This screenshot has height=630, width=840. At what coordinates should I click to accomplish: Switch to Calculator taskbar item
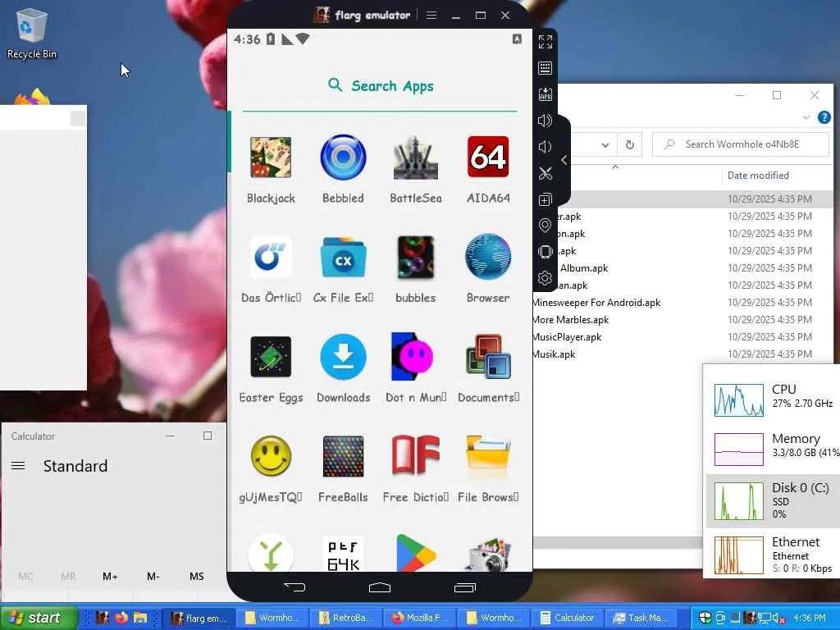click(568, 618)
